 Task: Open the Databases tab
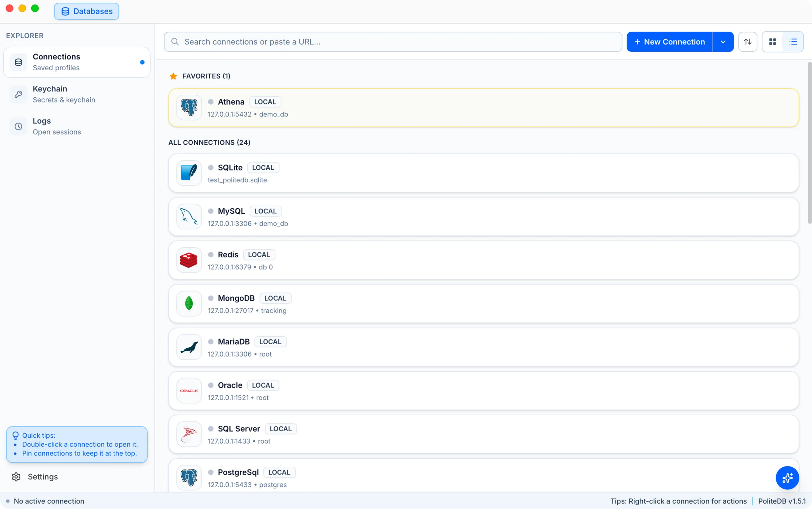click(87, 11)
